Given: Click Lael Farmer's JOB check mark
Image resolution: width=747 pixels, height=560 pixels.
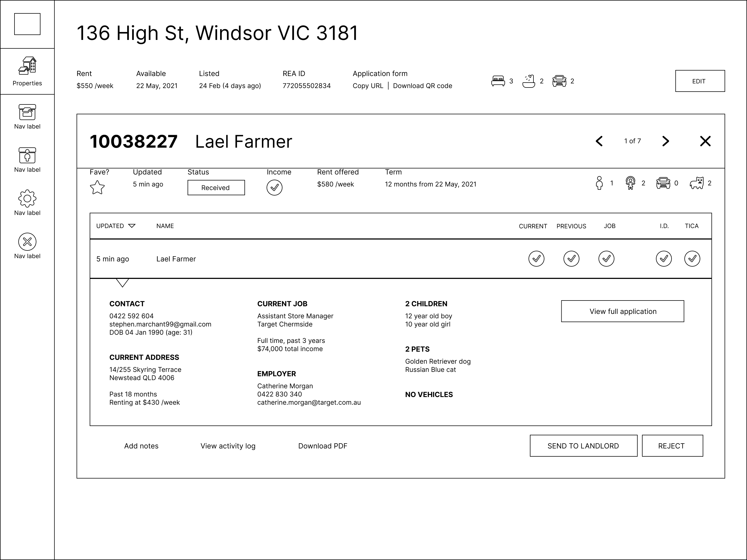Looking at the screenshot, I should pos(606,259).
